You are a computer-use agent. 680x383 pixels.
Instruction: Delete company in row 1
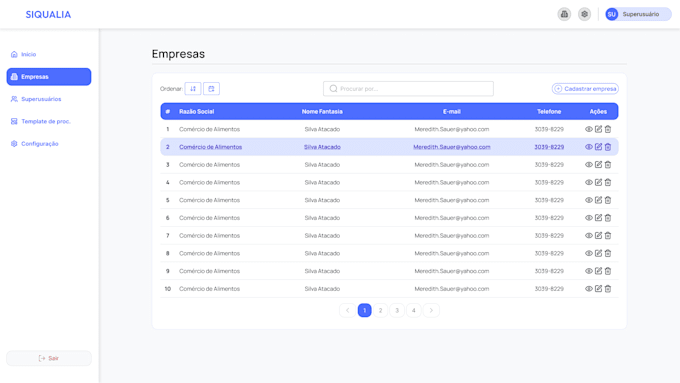tap(608, 129)
